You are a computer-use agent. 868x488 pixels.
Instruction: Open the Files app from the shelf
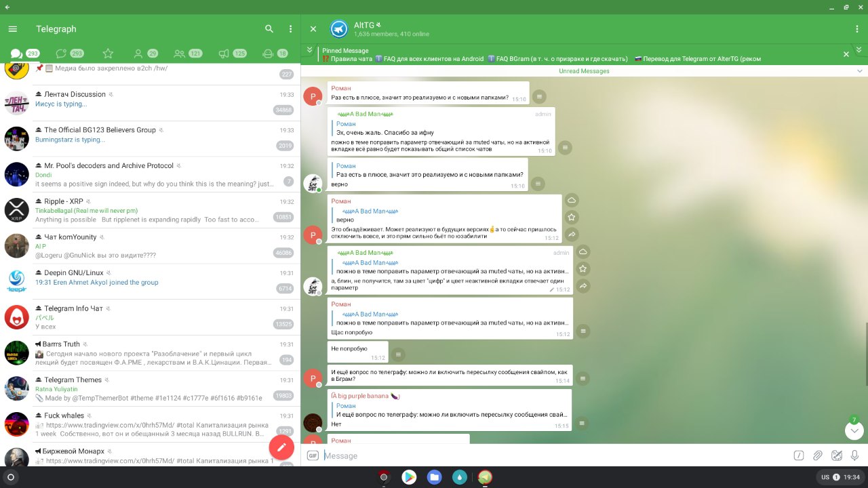point(434,477)
